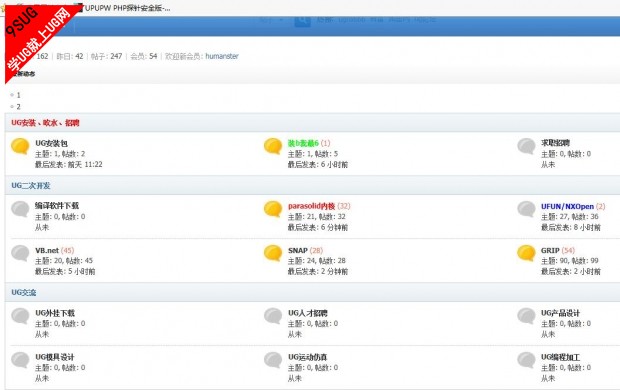
Task: Open the UG安装包 forum
Action: (x=51, y=143)
